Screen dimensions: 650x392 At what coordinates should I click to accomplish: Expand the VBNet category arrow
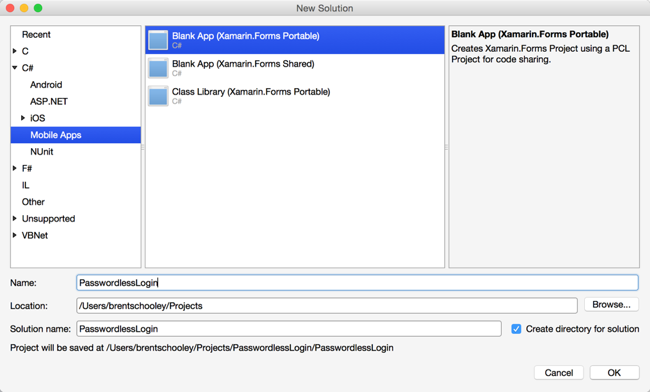15,235
